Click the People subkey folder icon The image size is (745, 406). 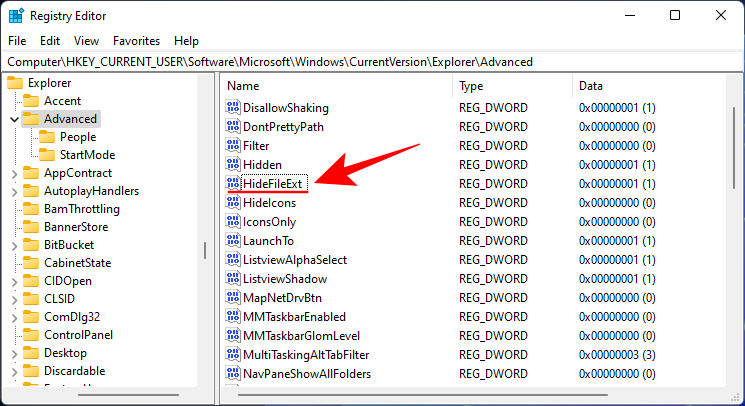pyautogui.click(x=47, y=137)
